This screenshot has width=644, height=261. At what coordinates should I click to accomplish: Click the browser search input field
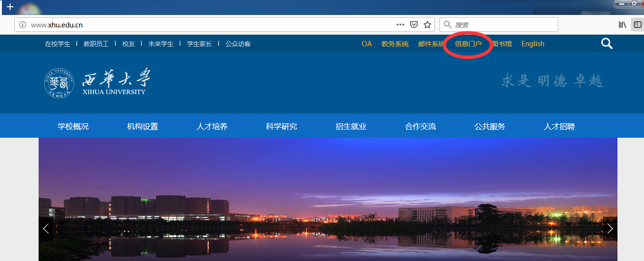point(502,25)
